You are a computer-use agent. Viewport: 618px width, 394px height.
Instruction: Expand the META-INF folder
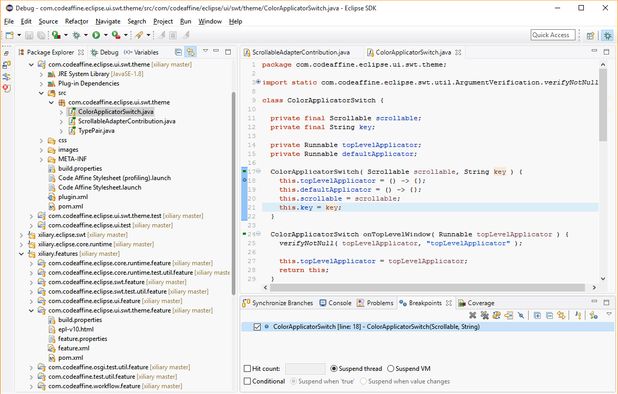41,159
